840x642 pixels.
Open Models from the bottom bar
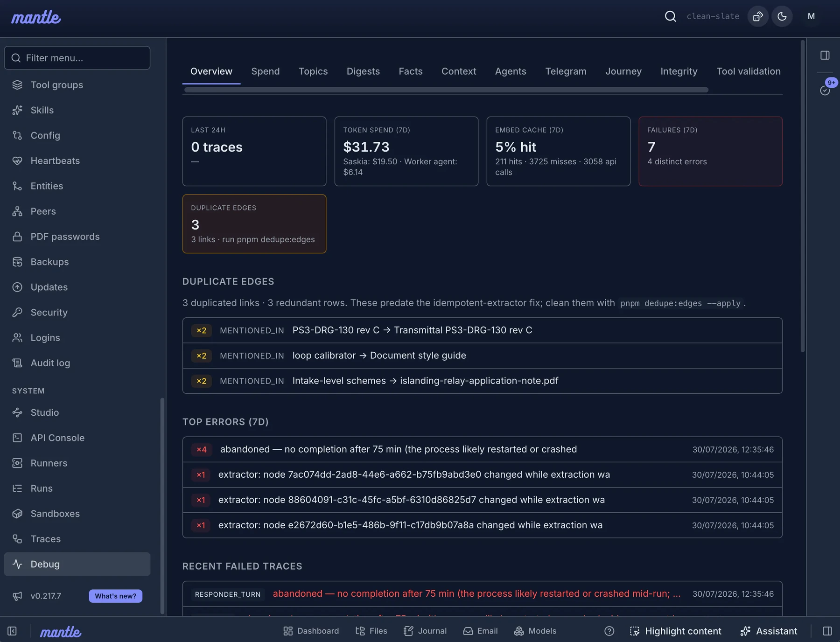point(535,631)
